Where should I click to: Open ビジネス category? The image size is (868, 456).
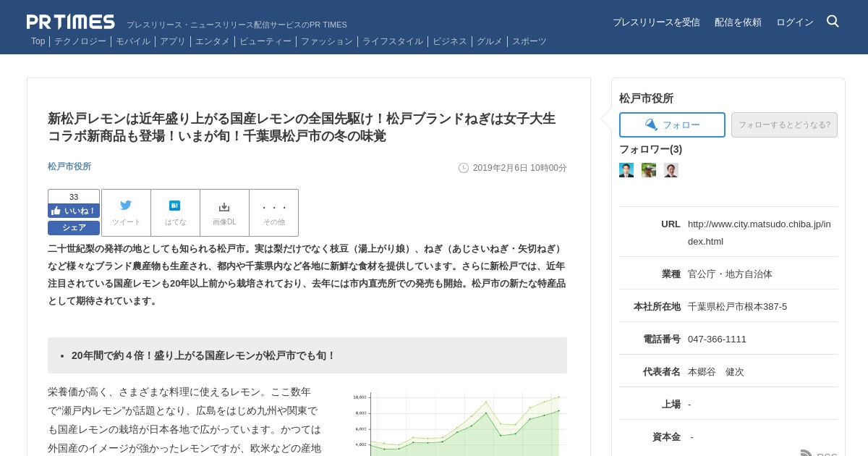[x=450, y=41]
